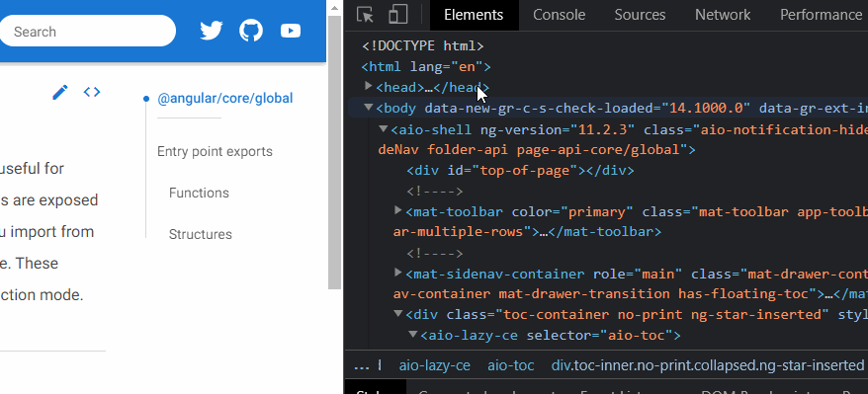Select aio-toc in the breadcrumb bar
This screenshot has width=868, height=394.
pyautogui.click(x=511, y=365)
